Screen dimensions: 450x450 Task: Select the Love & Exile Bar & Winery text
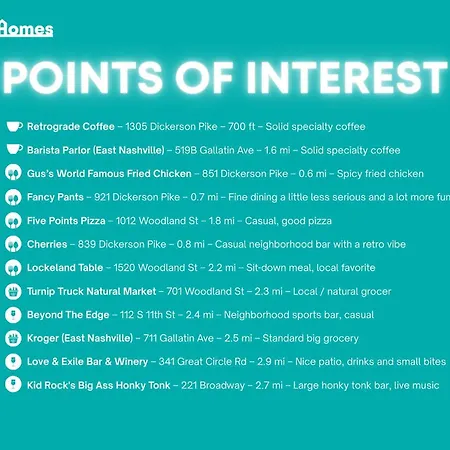coord(87,362)
